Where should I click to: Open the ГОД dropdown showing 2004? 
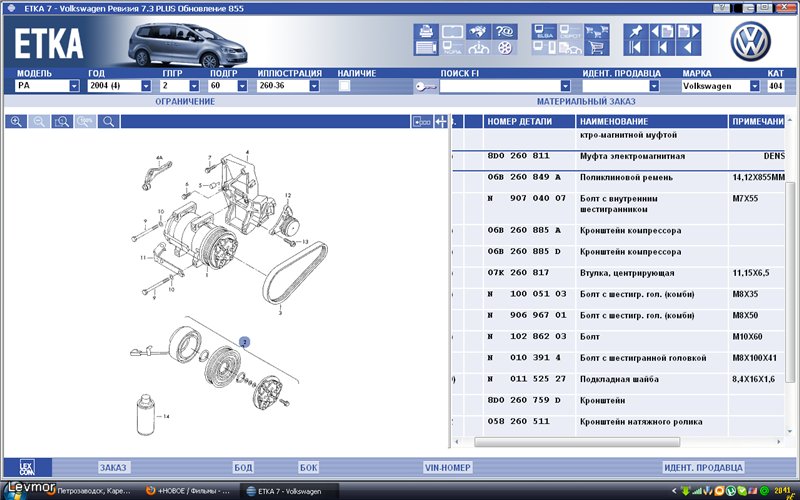[x=145, y=86]
